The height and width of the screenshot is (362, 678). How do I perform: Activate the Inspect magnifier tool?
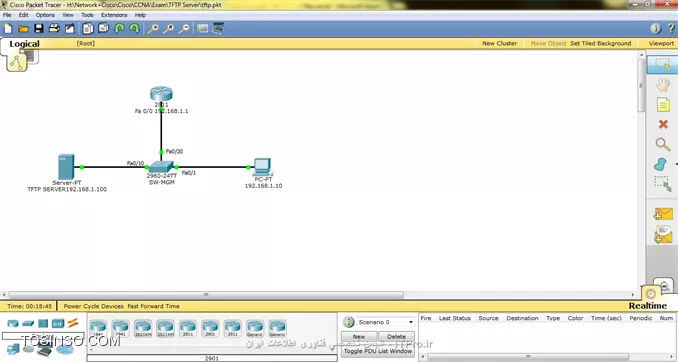(x=663, y=144)
